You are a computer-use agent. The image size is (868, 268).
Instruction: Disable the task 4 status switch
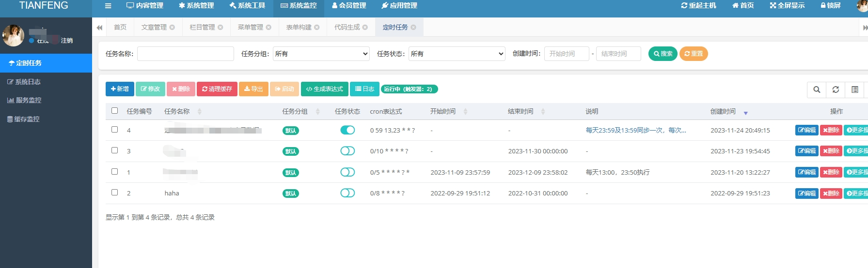point(347,130)
